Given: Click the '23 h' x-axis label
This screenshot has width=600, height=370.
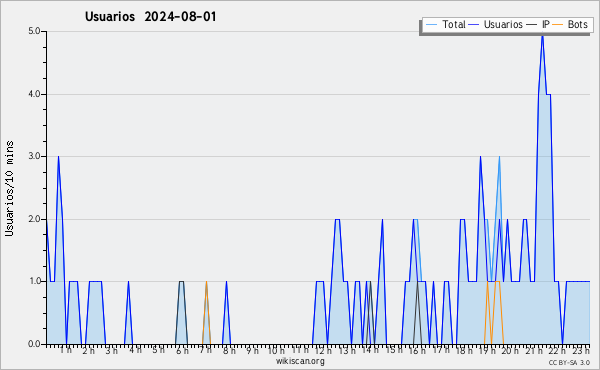Looking at the screenshot, I should 580,351.
